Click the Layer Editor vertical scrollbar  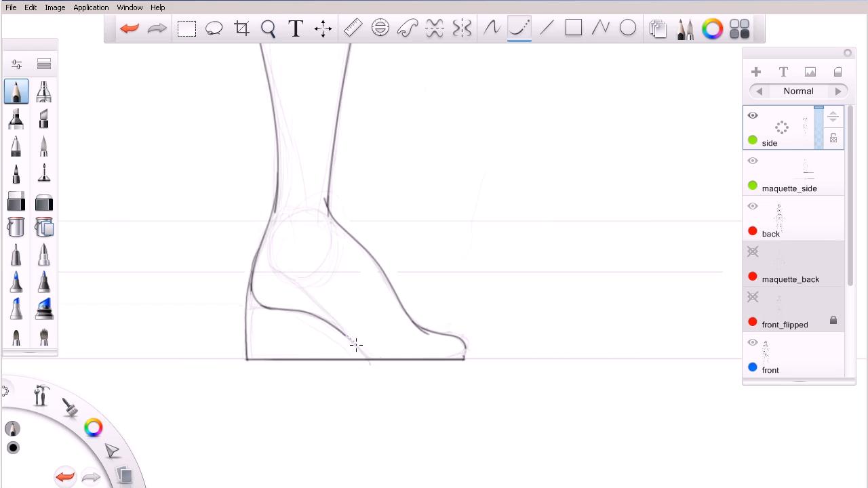click(x=850, y=195)
